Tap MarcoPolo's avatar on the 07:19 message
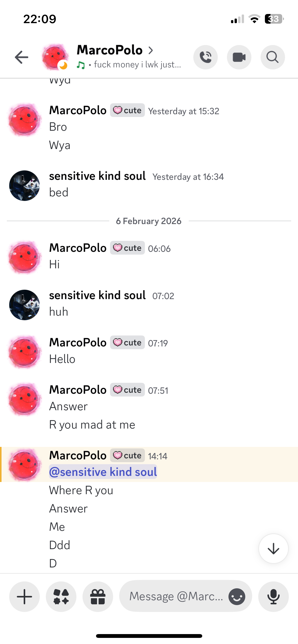298x644 pixels. click(x=24, y=352)
